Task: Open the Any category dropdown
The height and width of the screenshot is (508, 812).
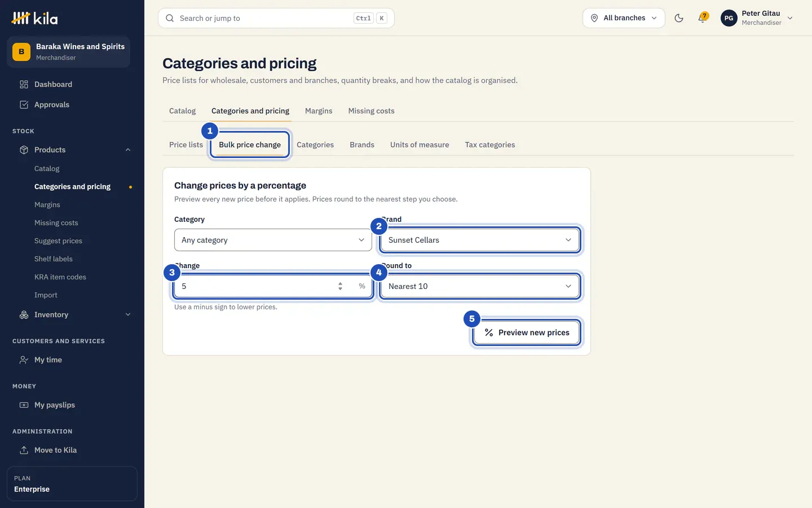Action: 273,240
